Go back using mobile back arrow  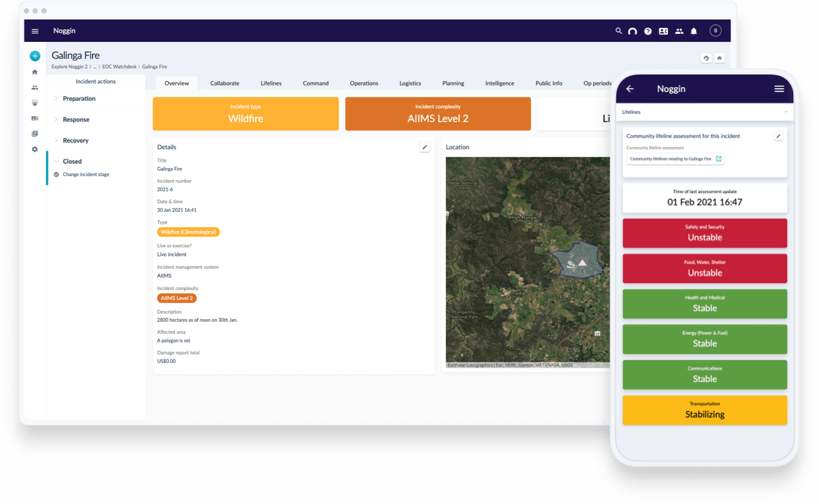point(630,89)
